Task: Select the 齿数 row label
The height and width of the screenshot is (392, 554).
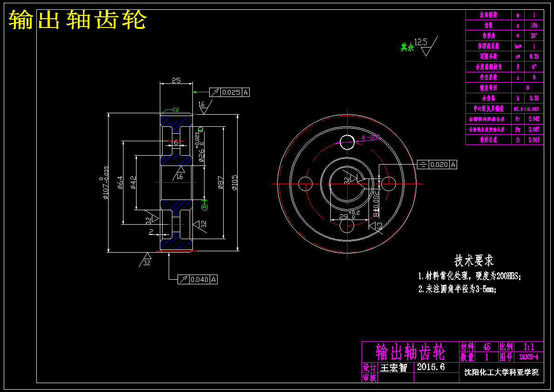Action: click(488, 26)
